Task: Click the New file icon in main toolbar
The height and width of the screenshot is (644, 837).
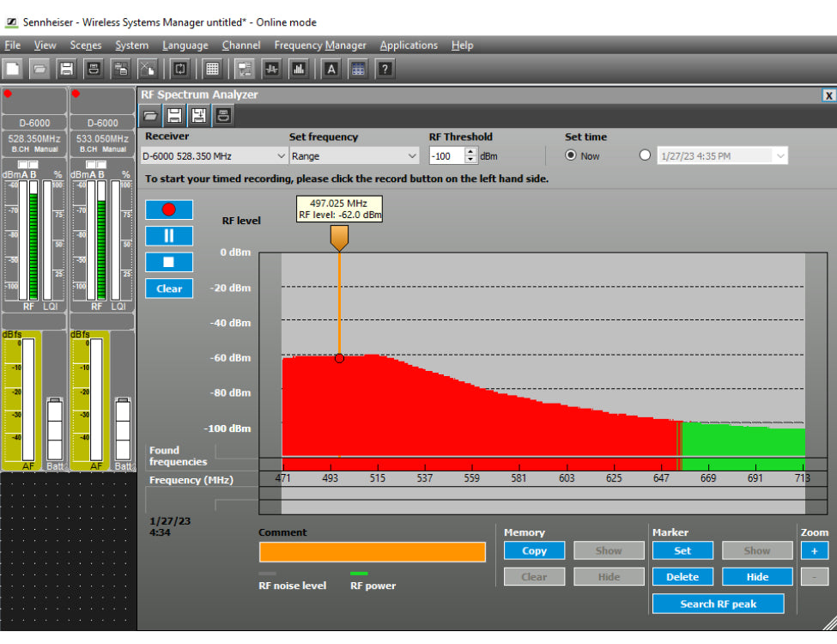Action: pyautogui.click(x=13, y=69)
